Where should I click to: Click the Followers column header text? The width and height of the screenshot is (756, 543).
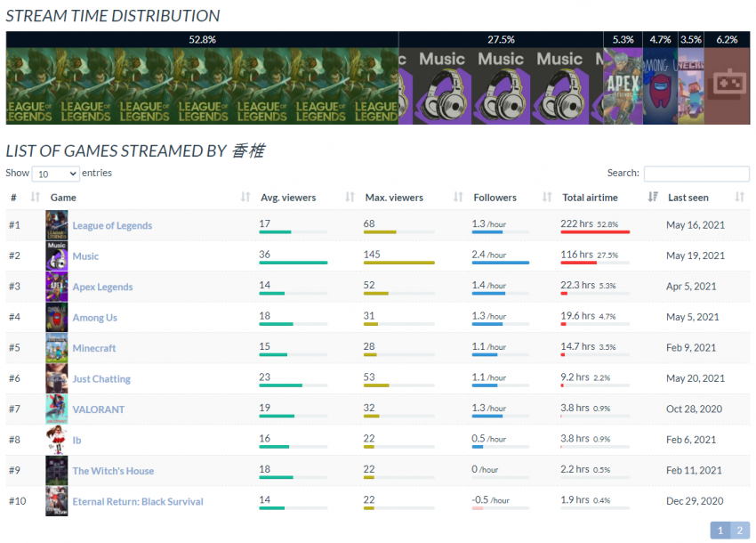(495, 198)
